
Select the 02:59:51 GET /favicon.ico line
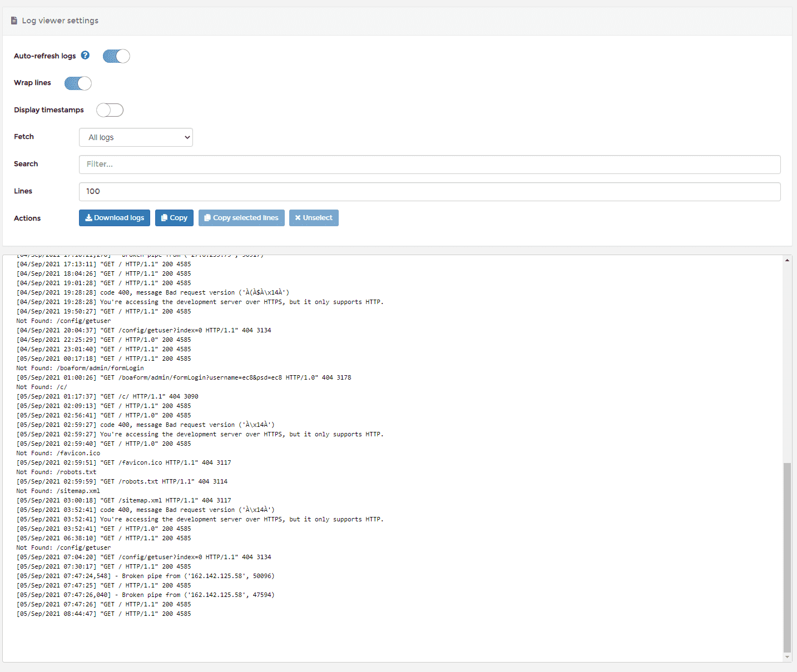point(123,462)
